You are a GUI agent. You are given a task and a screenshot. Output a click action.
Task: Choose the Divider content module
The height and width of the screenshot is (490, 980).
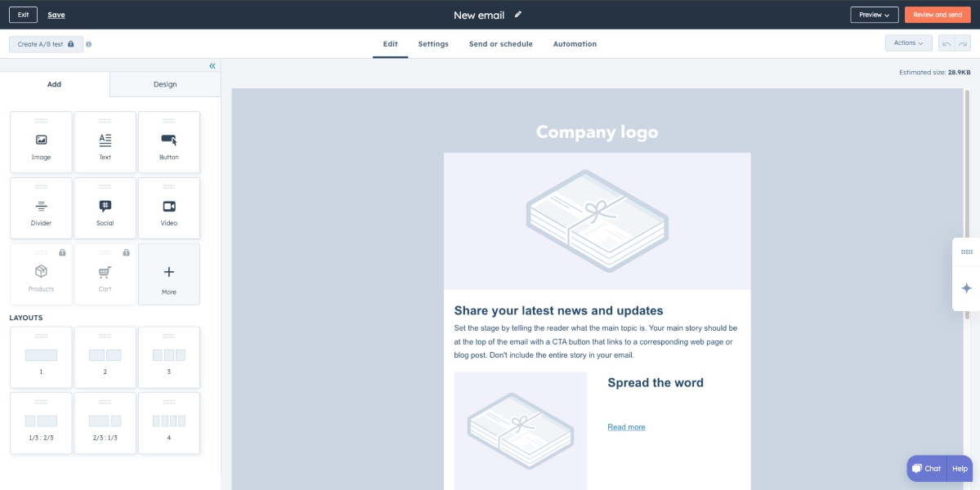click(41, 209)
